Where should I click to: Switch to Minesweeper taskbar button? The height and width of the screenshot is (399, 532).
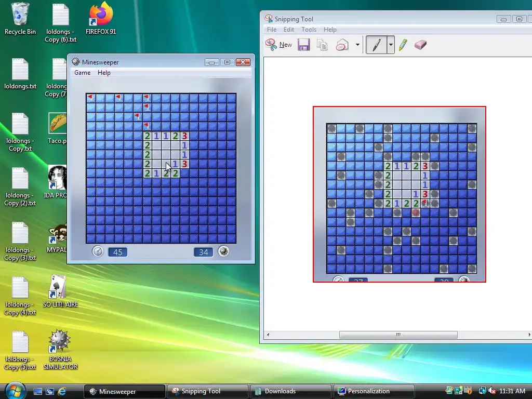[x=125, y=392]
